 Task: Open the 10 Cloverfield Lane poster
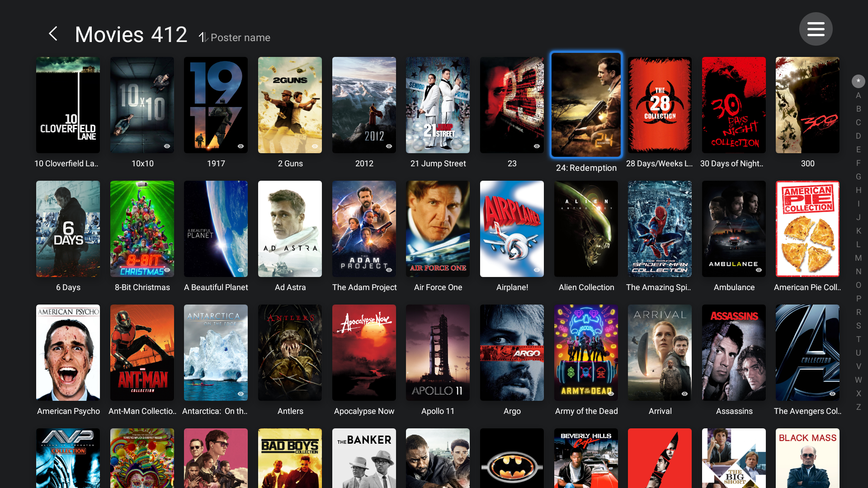click(68, 105)
